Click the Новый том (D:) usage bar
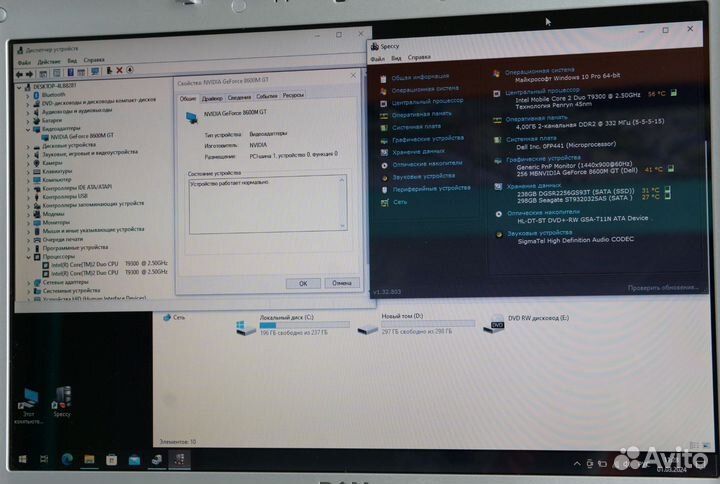The width and height of the screenshot is (720, 484). coord(428,324)
